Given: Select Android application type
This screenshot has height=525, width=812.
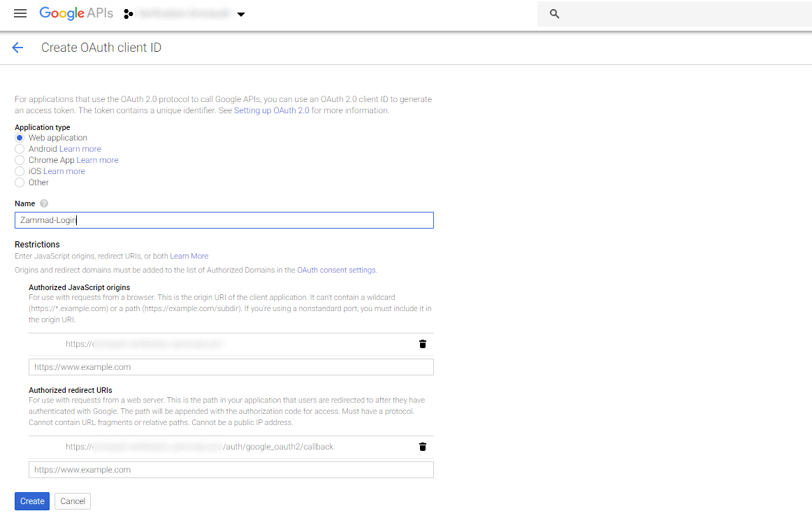Looking at the screenshot, I should [x=20, y=150].
